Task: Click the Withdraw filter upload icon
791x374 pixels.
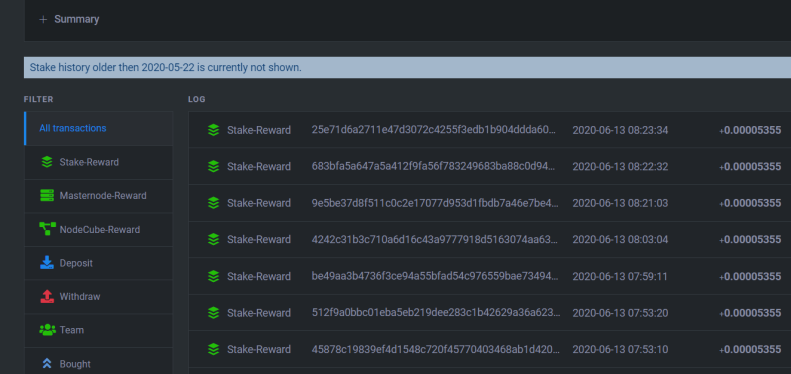Action: [47, 296]
